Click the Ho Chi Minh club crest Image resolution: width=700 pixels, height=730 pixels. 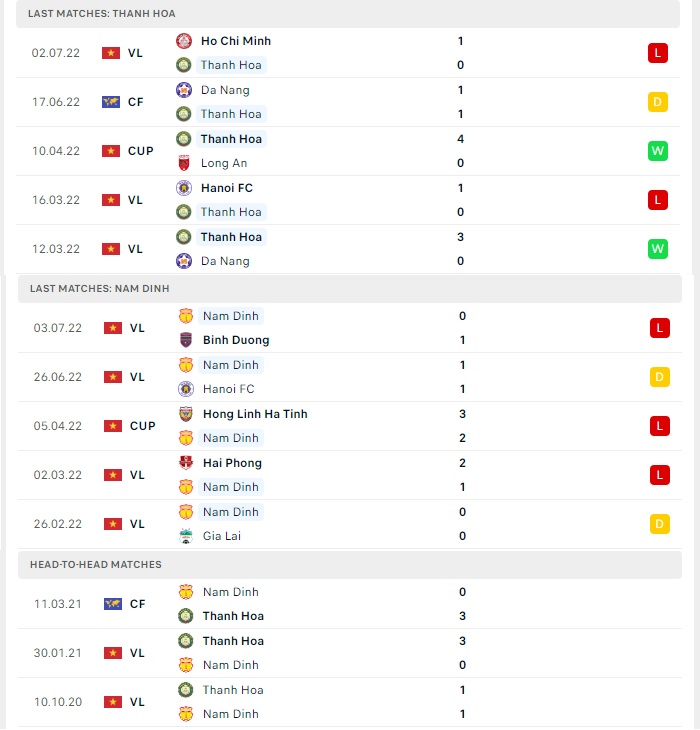pos(184,41)
